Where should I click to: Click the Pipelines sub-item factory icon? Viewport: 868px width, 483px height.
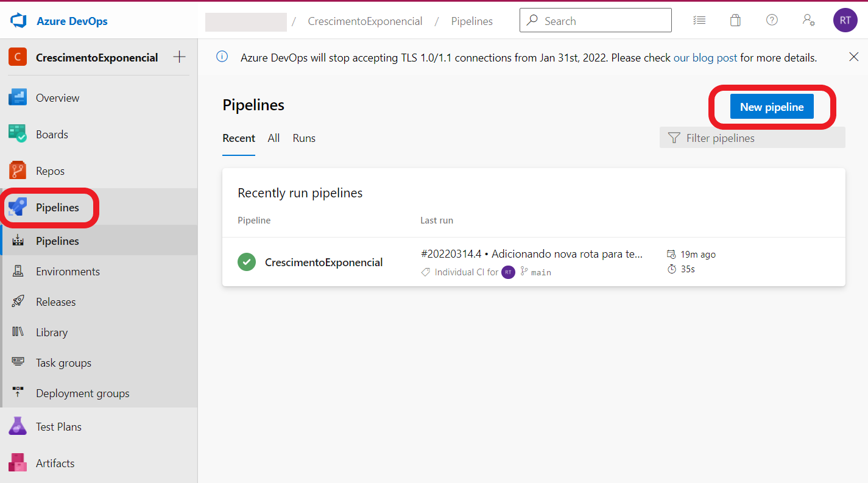(x=18, y=241)
